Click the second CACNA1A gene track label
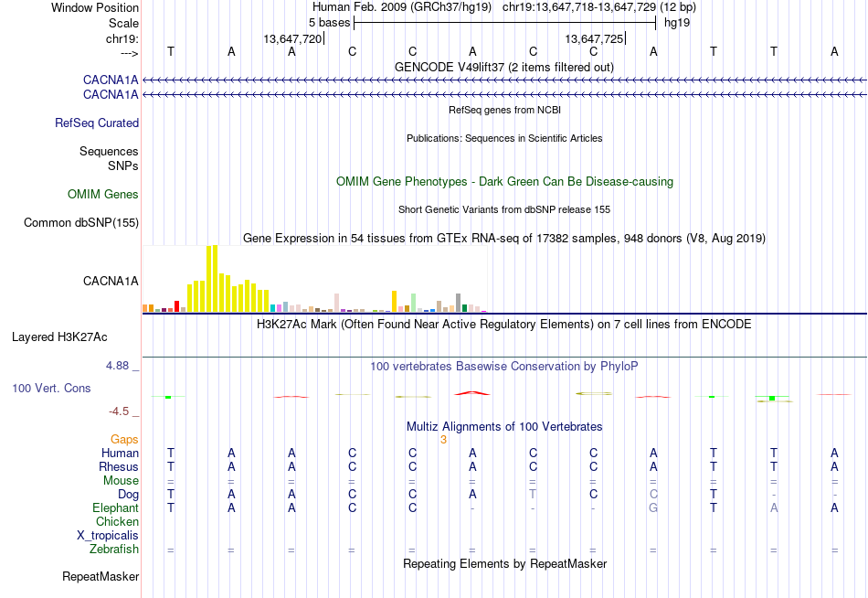The height and width of the screenshot is (598, 868). pos(111,95)
